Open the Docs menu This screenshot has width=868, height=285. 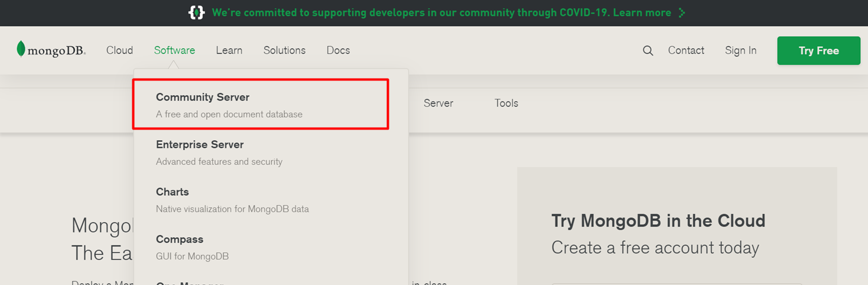point(338,50)
